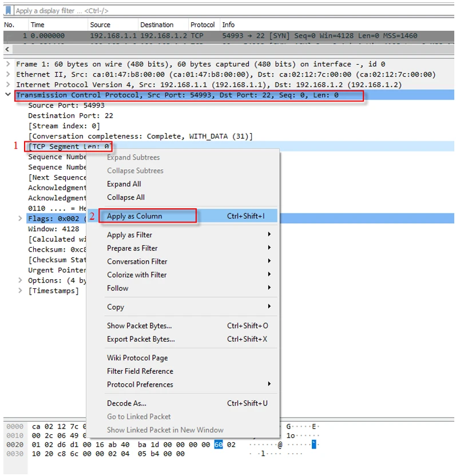
Task: Choose Apply as Column from context menu
Action: click(x=134, y=216)
